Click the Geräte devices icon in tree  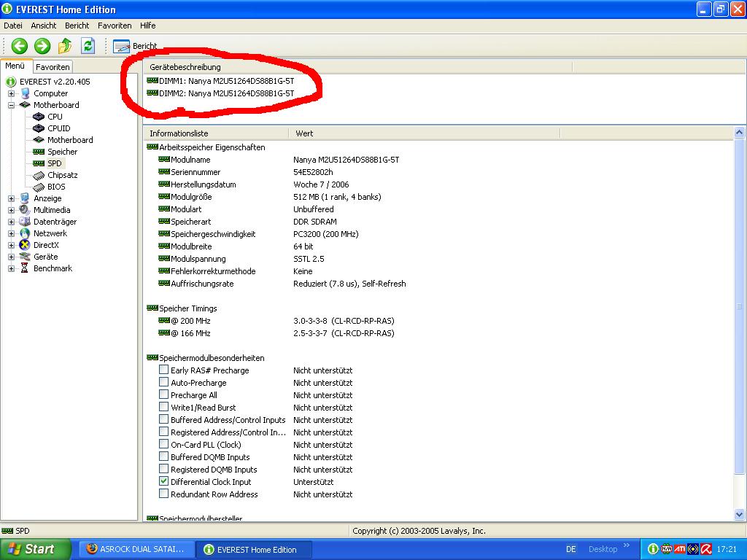25,257
